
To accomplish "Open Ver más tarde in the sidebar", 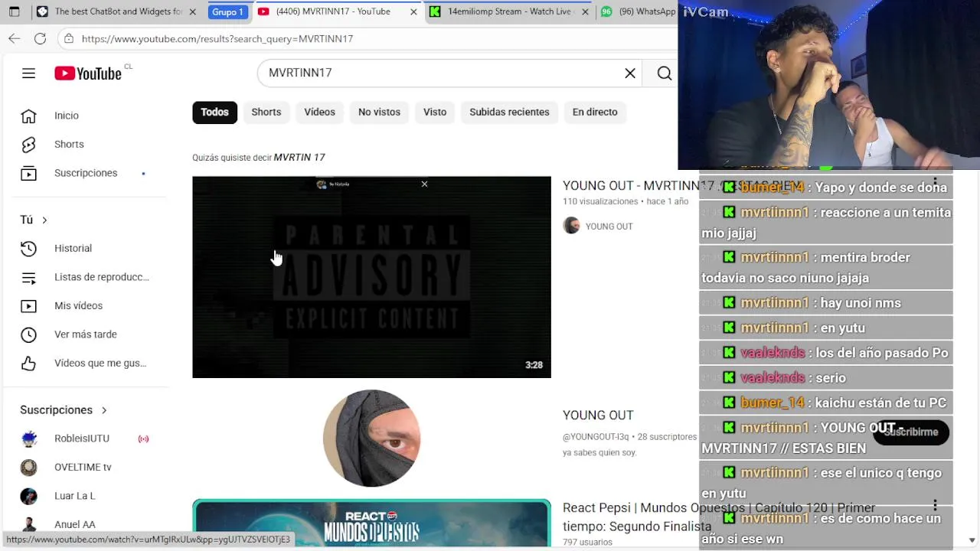I will [87, 334].
